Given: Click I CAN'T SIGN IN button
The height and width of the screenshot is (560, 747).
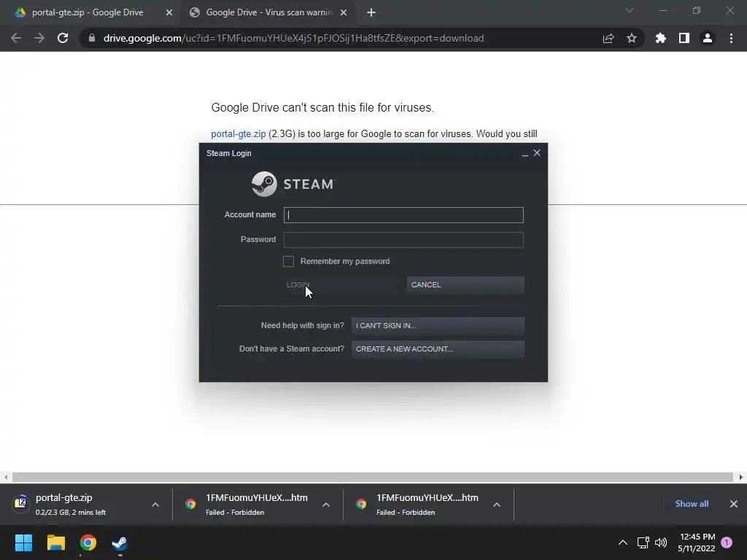Looking at the screenshot, I should (x=438, y=326).
